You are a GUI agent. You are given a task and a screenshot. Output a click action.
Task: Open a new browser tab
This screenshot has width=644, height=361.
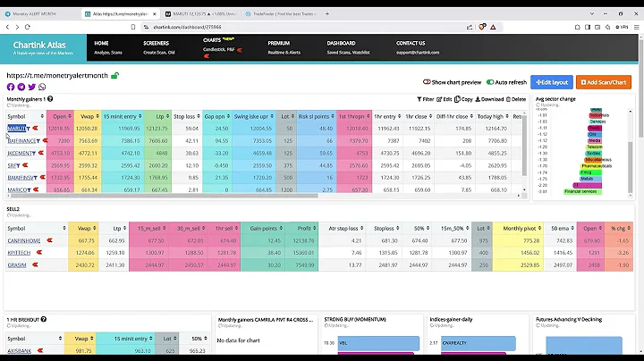pos(327,14)
